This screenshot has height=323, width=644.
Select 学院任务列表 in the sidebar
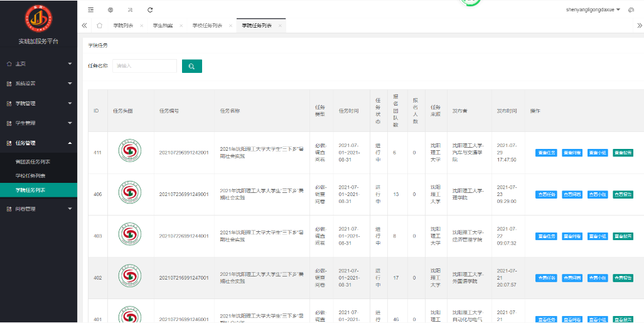click(x=39, y=190)
